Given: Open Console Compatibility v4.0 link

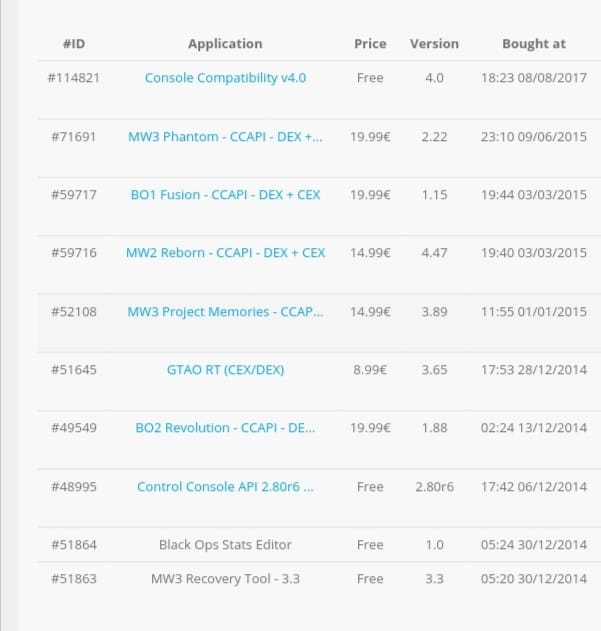Looking at the screenshot, I should point(225,78).
